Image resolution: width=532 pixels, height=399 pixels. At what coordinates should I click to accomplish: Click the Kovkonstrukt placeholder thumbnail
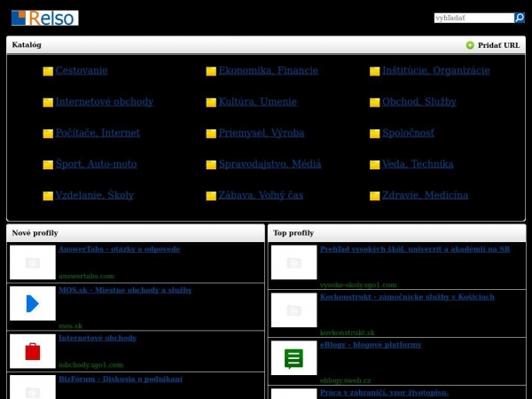pyautogui.click(x=293, y=310)
